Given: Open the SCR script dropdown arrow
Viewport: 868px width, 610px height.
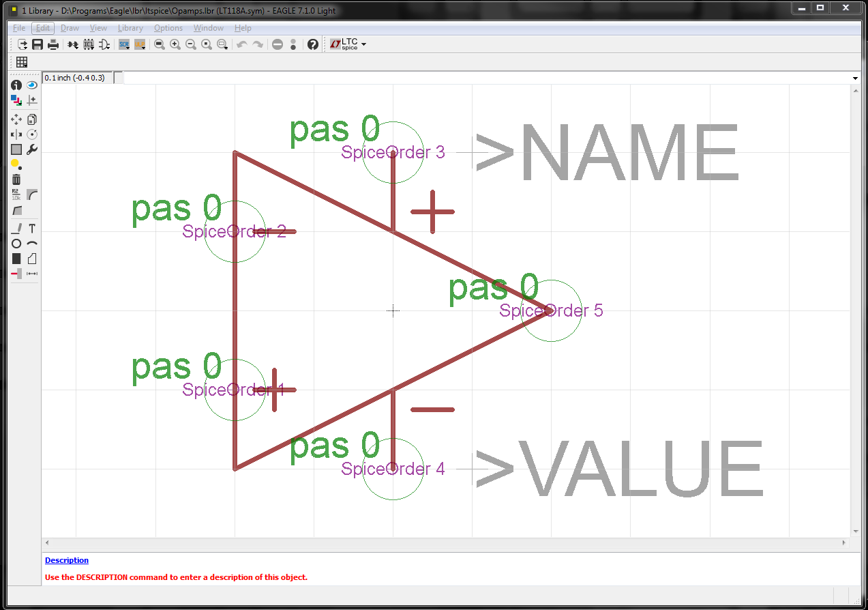Looking at the screenshot, I should pos(128,48).
